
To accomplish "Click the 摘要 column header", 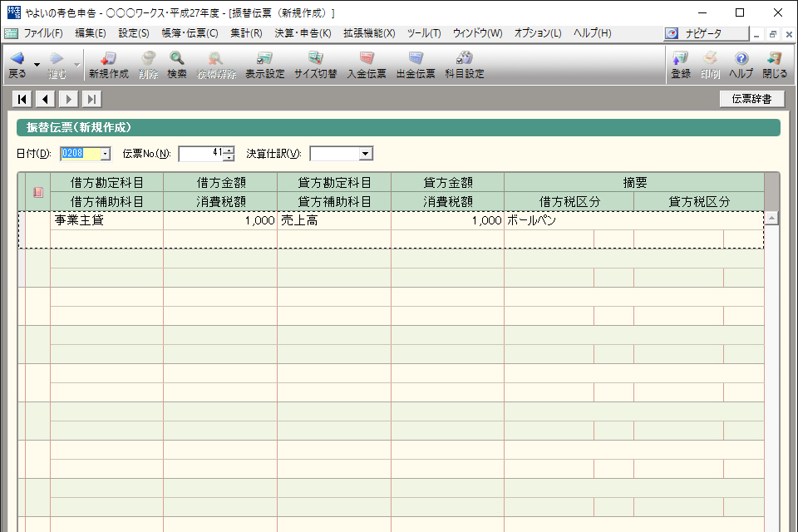I will [634, 182].
